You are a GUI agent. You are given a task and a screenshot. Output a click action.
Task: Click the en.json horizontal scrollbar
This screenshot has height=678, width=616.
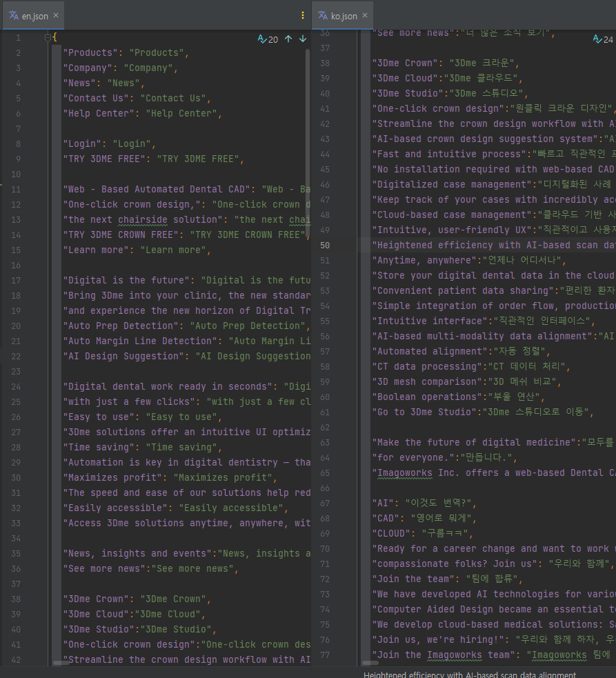63,663
